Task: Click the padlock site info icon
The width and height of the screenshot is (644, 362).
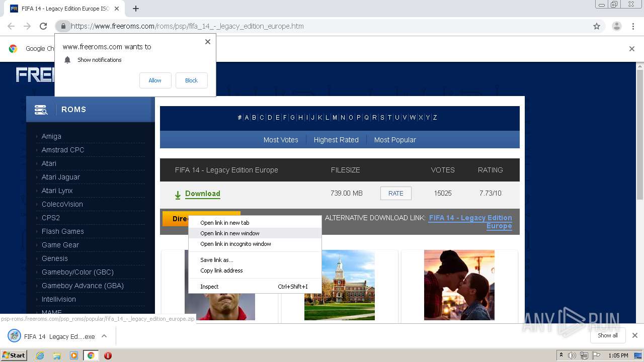Action: click(x=63, y=26)
